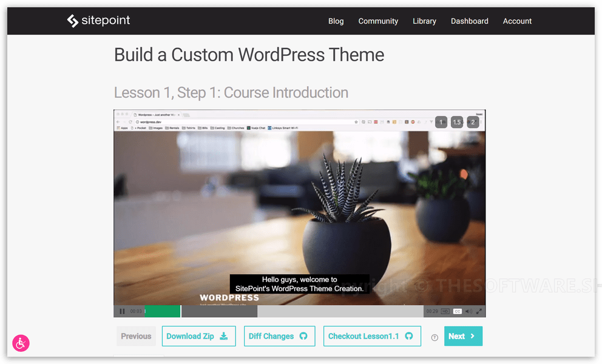Click 'Build a Custom WordPress Theme' heading
The image size is (602, 364).
(x=249, y=55)
